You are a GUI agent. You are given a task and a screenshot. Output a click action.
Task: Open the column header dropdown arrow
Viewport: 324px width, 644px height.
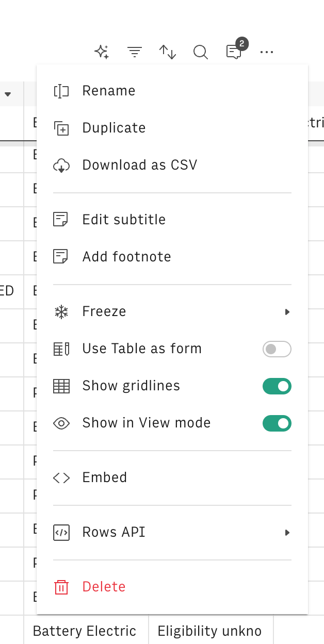click(x=8, y=94)
